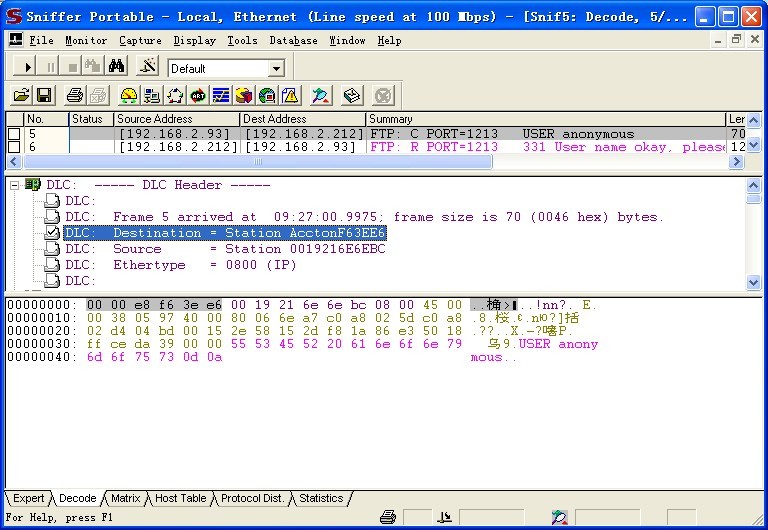Open the Default filter dropdown
Viewport: 768px width, 530px height.
276,69
